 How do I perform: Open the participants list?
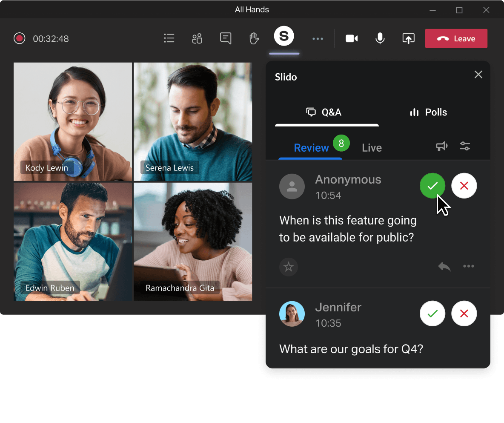pyautogui.click(x=197, y=38)
